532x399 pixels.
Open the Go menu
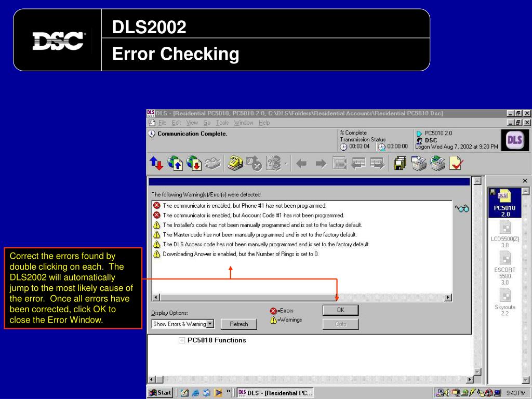point(207,123)
